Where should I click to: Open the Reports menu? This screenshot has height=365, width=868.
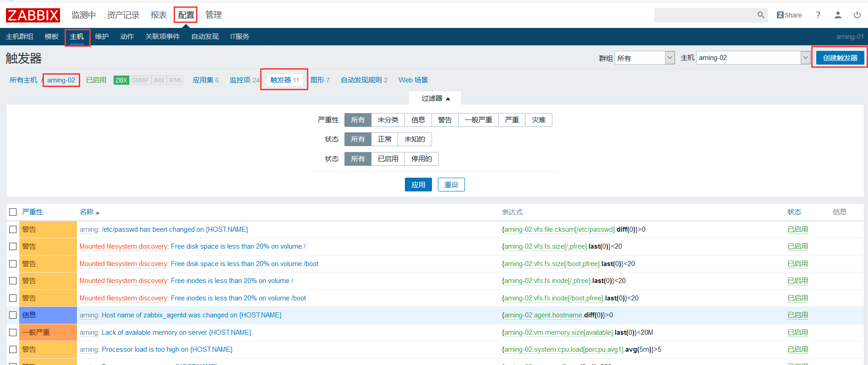tap(159, 15)
